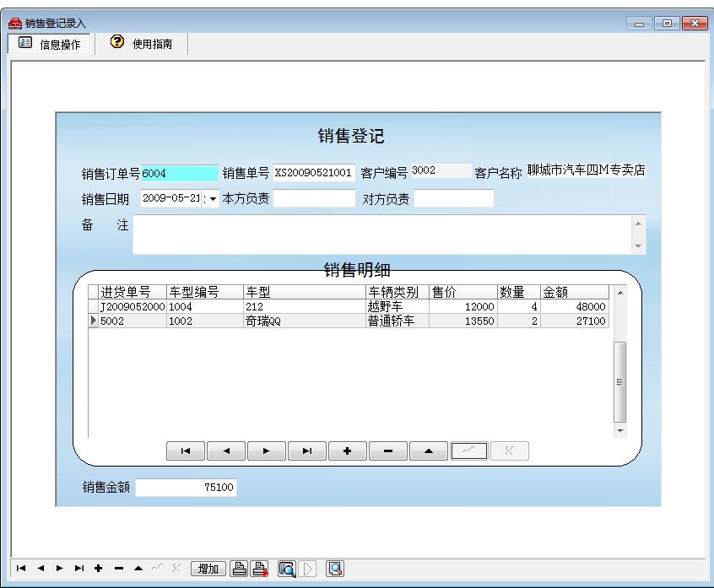Image resolution: width=714 pixels, height=588 pixels.
Task: Click printer icon with red arrow
Action: tap(260, 569)
